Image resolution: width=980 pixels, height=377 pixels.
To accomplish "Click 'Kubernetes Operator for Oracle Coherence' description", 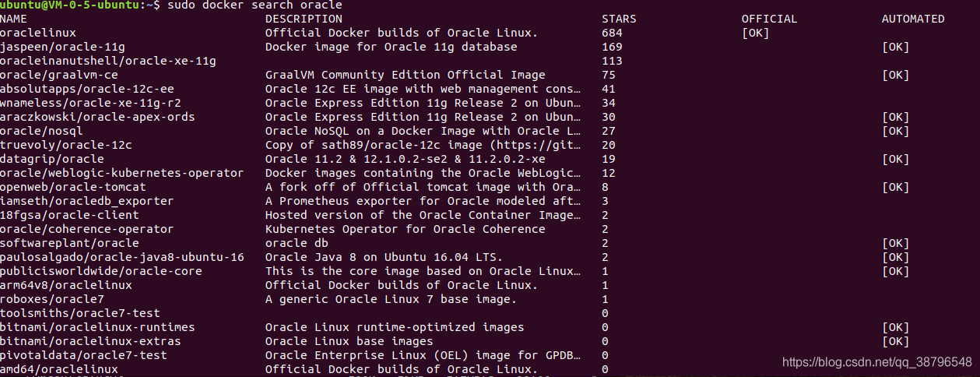I will [x=406, y=229].
